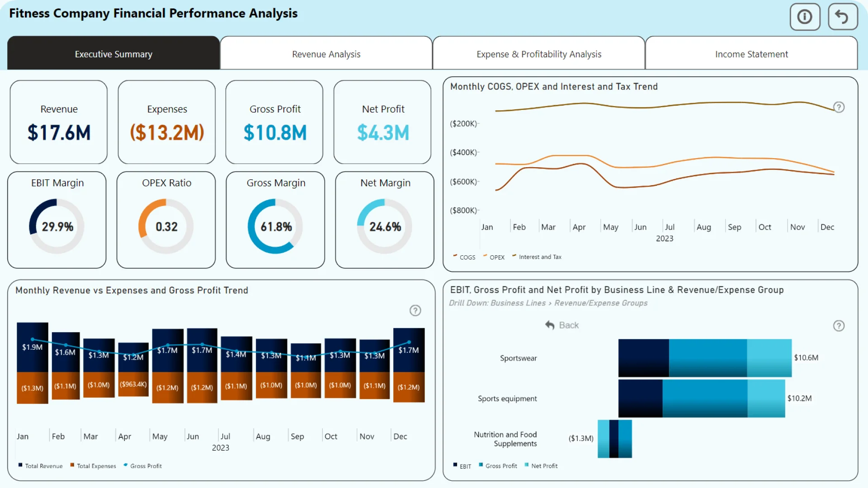
Task: Click the ($1.3M) supplements total label
Action: (581, 439)
